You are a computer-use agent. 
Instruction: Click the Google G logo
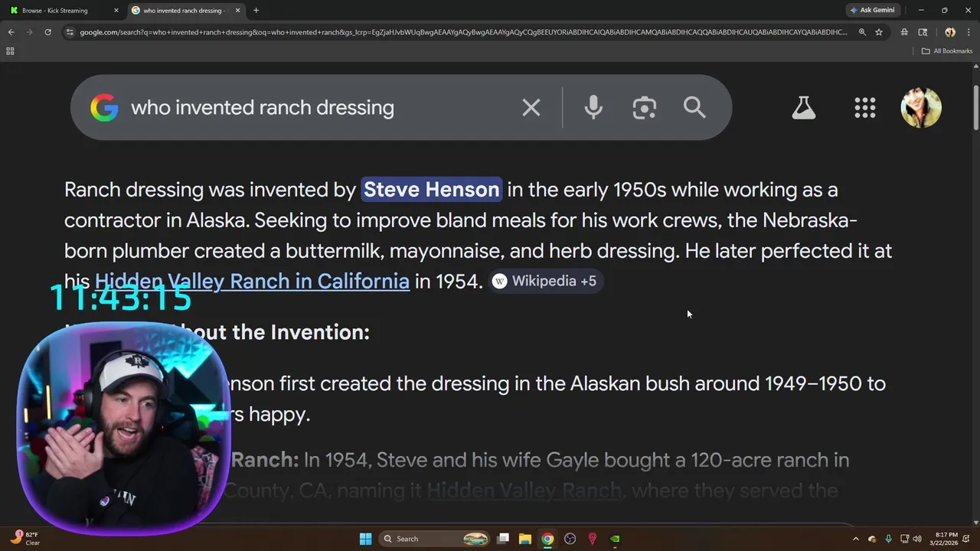click(104, 108)
